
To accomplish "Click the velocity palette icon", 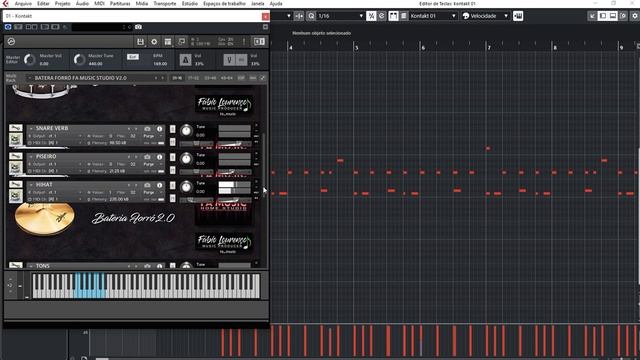I will tap(466, 16).
